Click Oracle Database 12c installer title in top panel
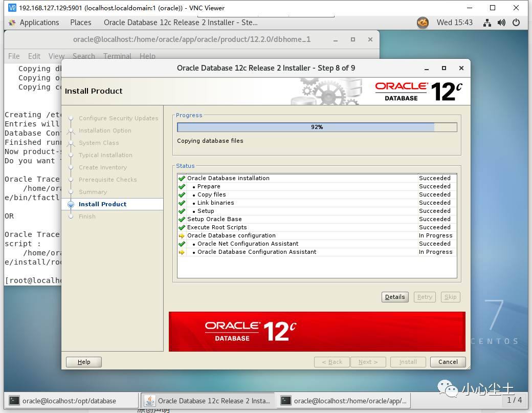This screenshot has width=532, height=413. point(181,23)
